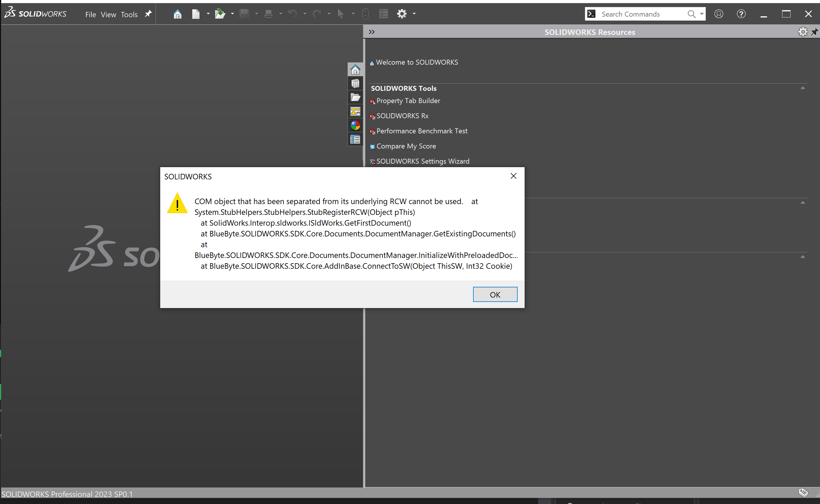Expand the Undo dropdown arrow
Viewport: 820px width, 504px height.
point(305,14)
